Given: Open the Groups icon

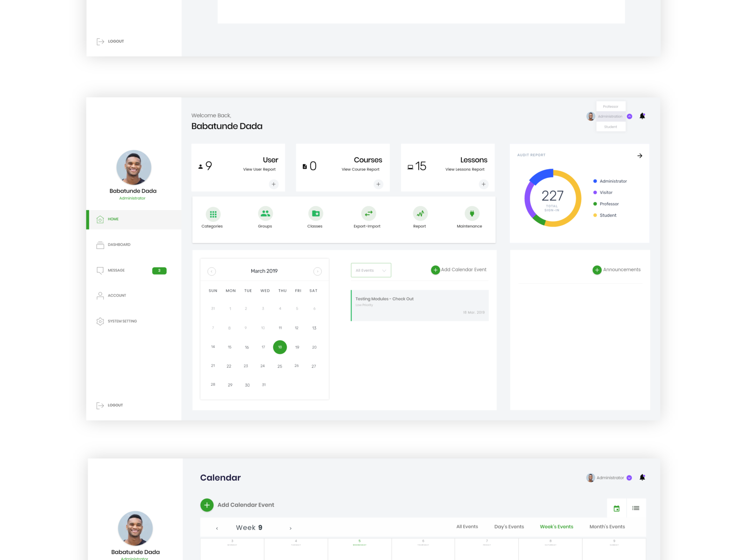Looking at the screenshot, I should pos(265,214).
